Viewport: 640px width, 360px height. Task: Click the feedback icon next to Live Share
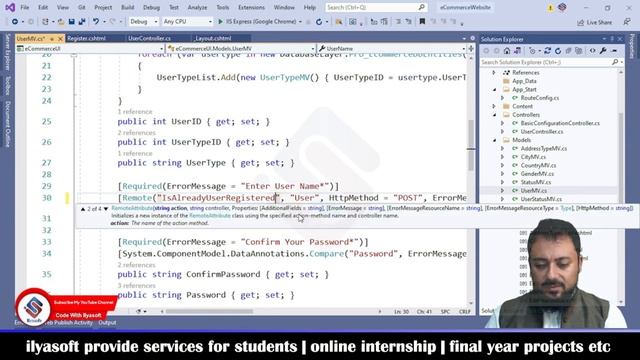[627, 22]
